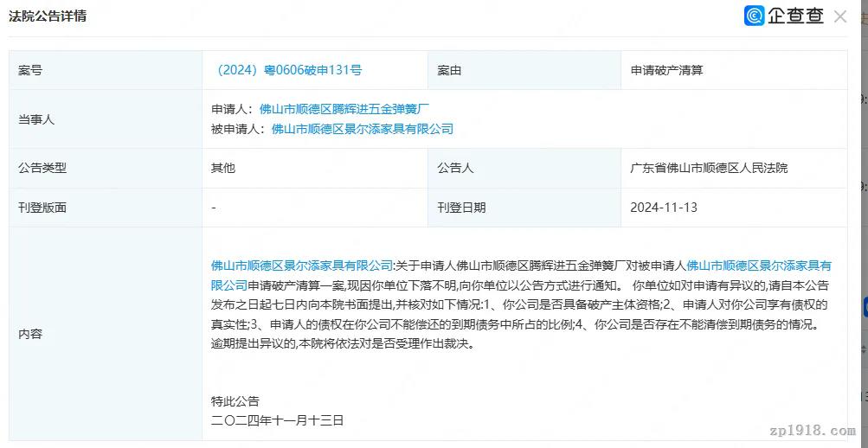Image resolution: width=868 pixels, height=448 pixels.
Task: Click the 案号 label cell
Action: [30, 70]
